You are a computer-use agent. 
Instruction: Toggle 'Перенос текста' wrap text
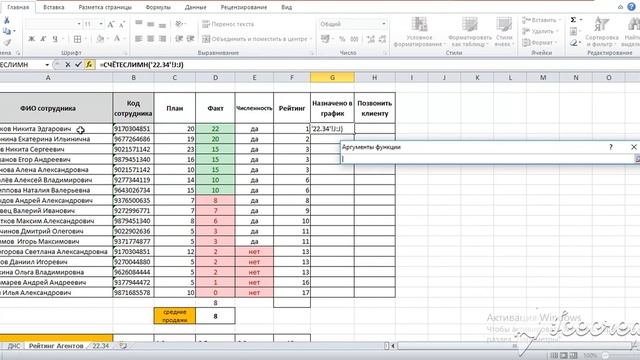click(228, 24)
